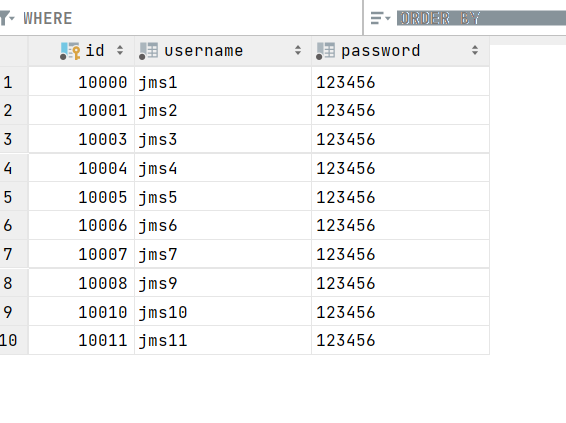Select the password column header
The height and width of the screenshot is (423, 566).
pos(401,51)
